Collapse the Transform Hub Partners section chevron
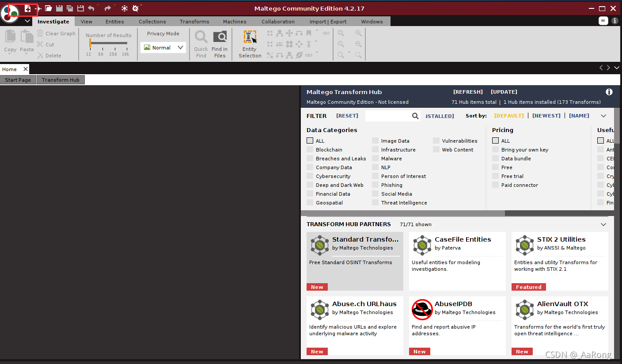 click(603, 224)
